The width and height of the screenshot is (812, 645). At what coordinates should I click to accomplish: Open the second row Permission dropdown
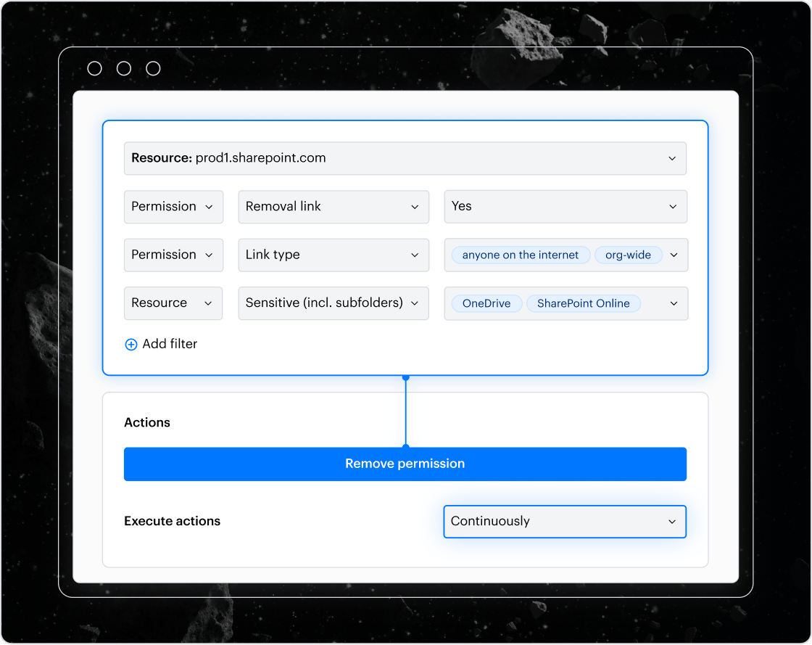coord(173,255)
